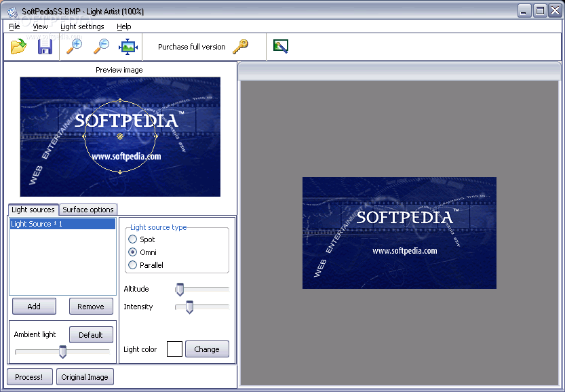This screenshot has height=392, width=565.
Task: Click the Remove light source button
Action: click(91, 307)
